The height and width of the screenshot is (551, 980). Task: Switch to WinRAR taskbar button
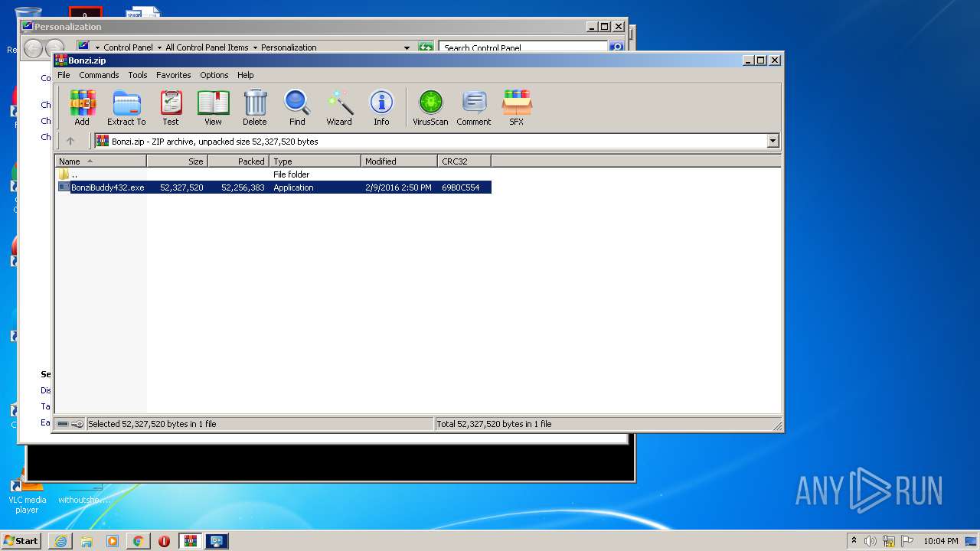point(191,541)
